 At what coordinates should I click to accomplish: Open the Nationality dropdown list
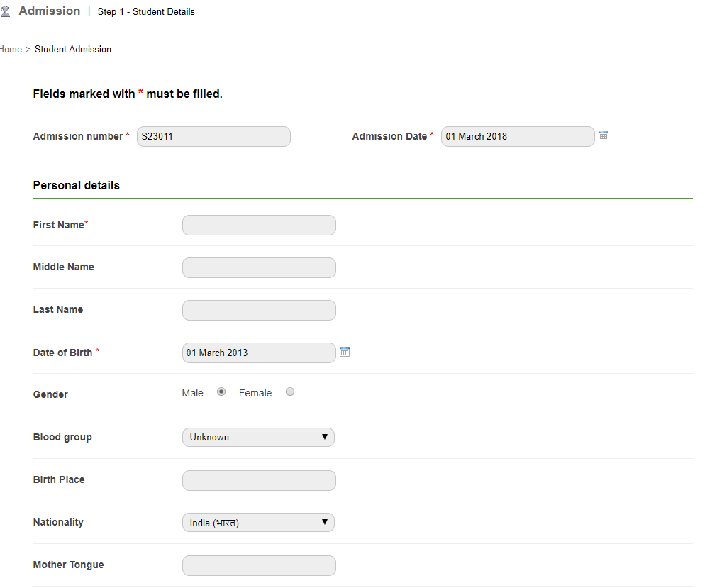click(258, 523)
